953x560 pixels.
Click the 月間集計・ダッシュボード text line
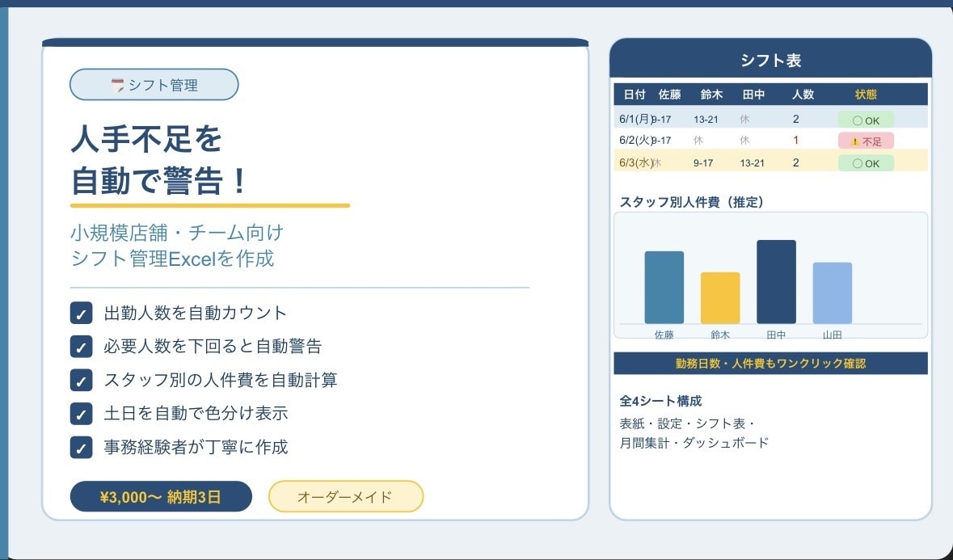[694, 443]
